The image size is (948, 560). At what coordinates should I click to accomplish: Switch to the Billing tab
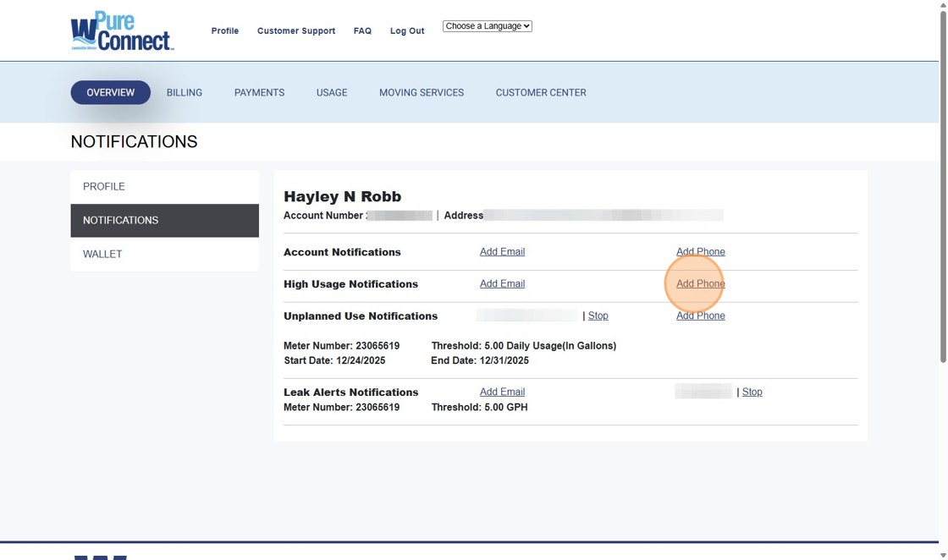tap(184, 92)
